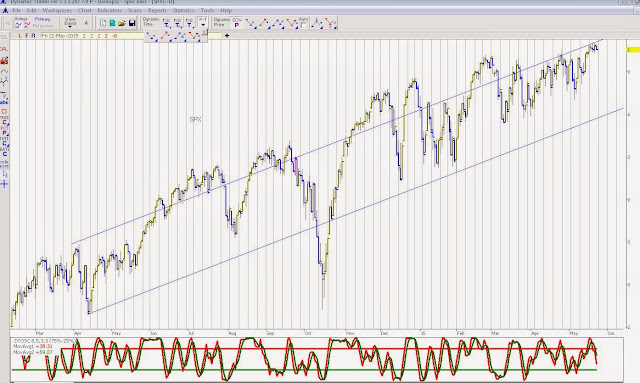Click first icon in floating swing palette
This screenshot has width=640, height=383.
coord(152,37)
